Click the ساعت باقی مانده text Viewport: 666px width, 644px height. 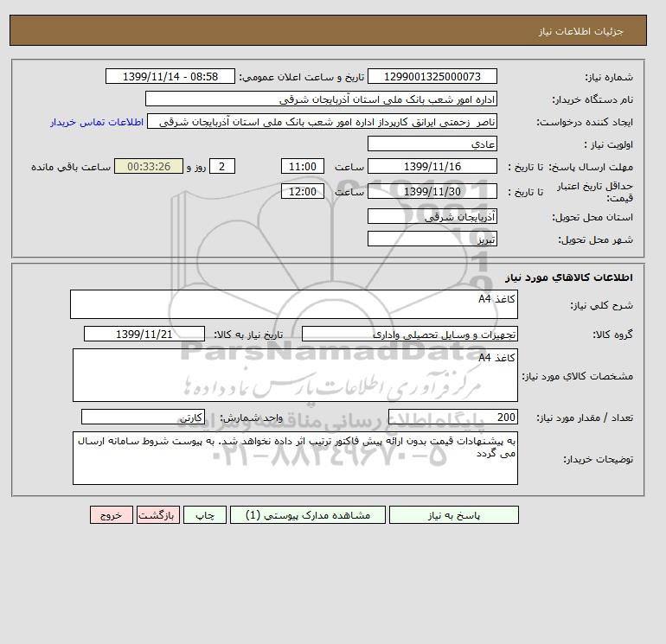tap(71, 167)
